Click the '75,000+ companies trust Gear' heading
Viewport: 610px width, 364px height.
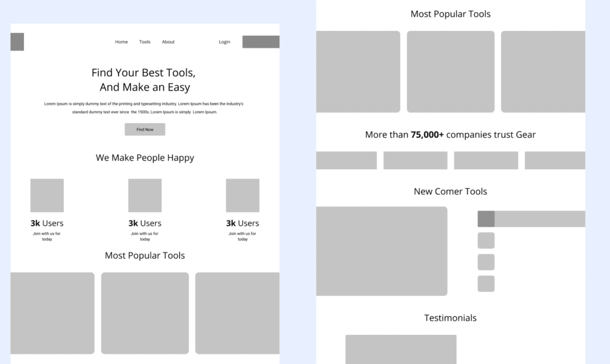[450, 135]
